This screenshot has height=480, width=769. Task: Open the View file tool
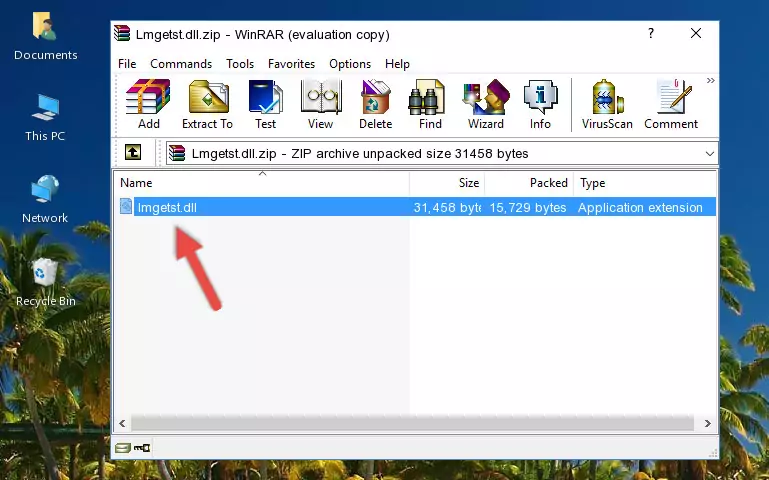click(x=321, y=104)
